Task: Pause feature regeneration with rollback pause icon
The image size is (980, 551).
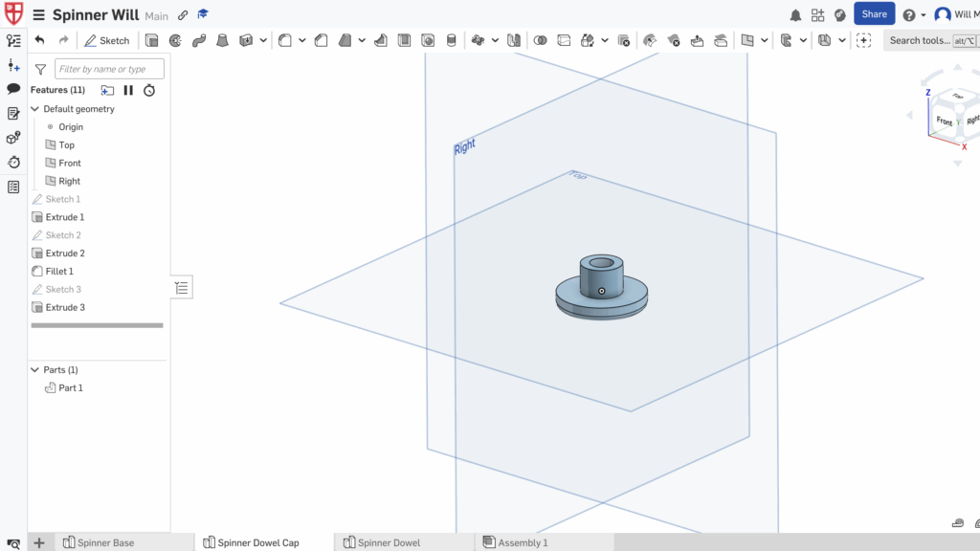Action: [x=128, y=90]
